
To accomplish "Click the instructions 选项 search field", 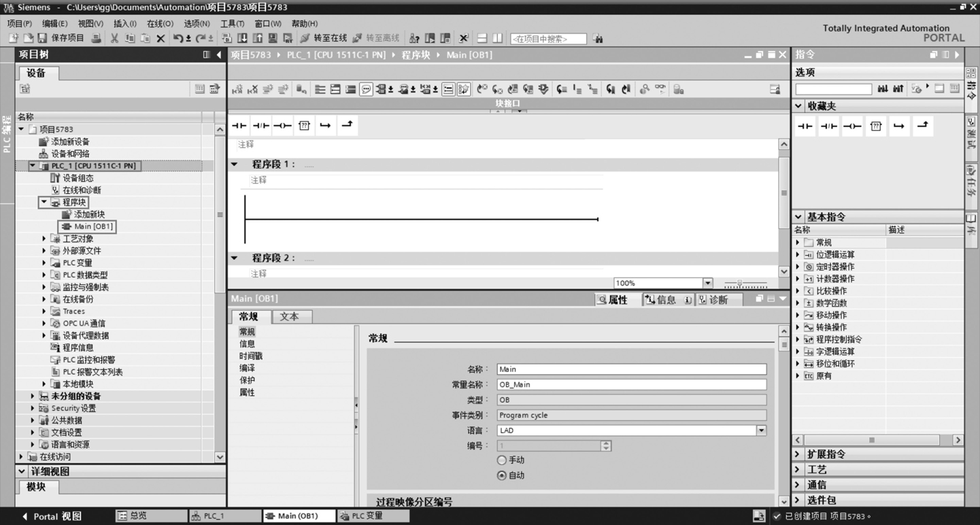I will pos(833,89).
